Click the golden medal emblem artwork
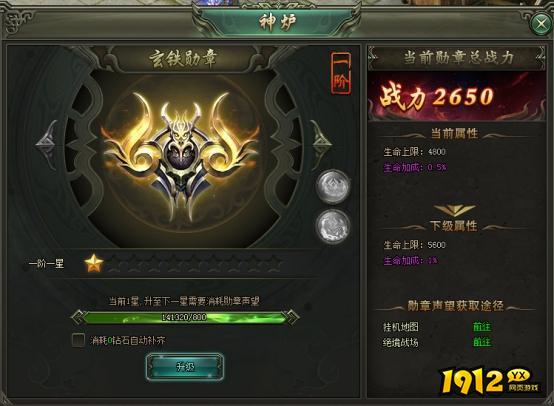Viewport: 554px width, 406px height. 183,157
